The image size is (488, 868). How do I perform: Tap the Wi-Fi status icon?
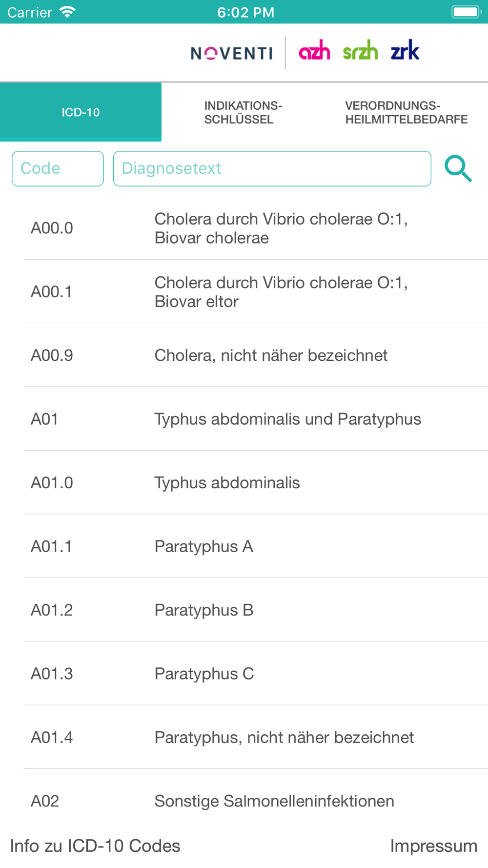tap(67, 12)
